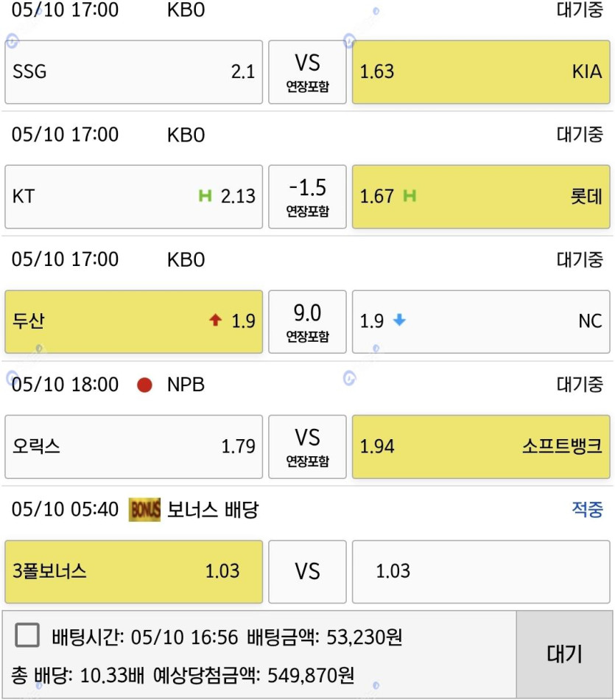The image size is (615, 700).
Task: Choose the 오릭스 1.79 odds cell
Action: click(x=134, y=447)
